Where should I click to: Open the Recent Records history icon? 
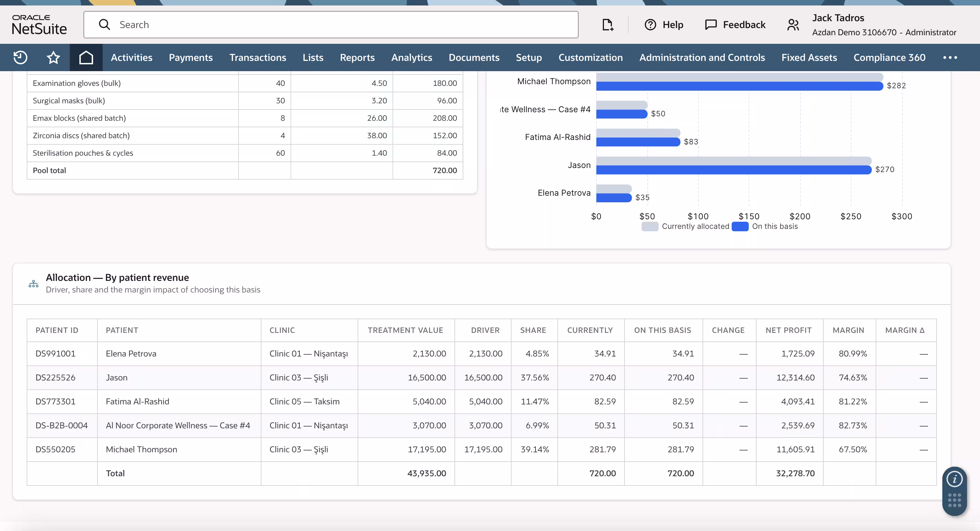20,57
